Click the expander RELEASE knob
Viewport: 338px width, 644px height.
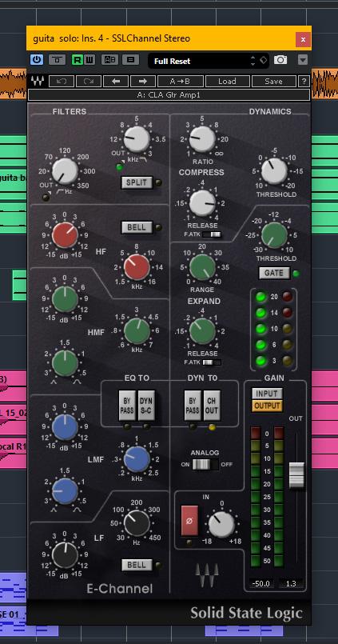click(x=202, y=331)
